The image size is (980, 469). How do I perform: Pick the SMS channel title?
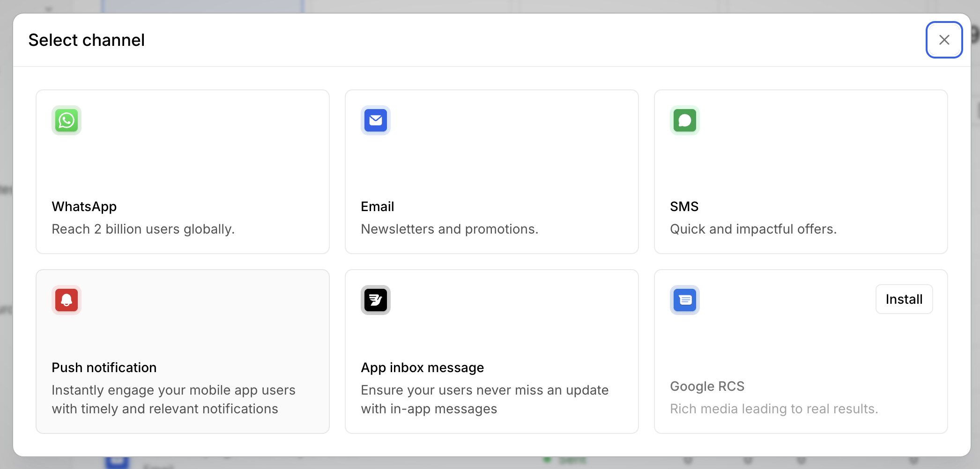(x=684, y=206)
